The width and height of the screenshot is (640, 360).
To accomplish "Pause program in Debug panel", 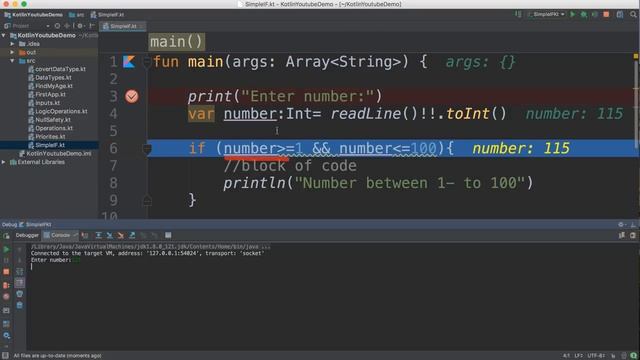I will click(6, 260).
